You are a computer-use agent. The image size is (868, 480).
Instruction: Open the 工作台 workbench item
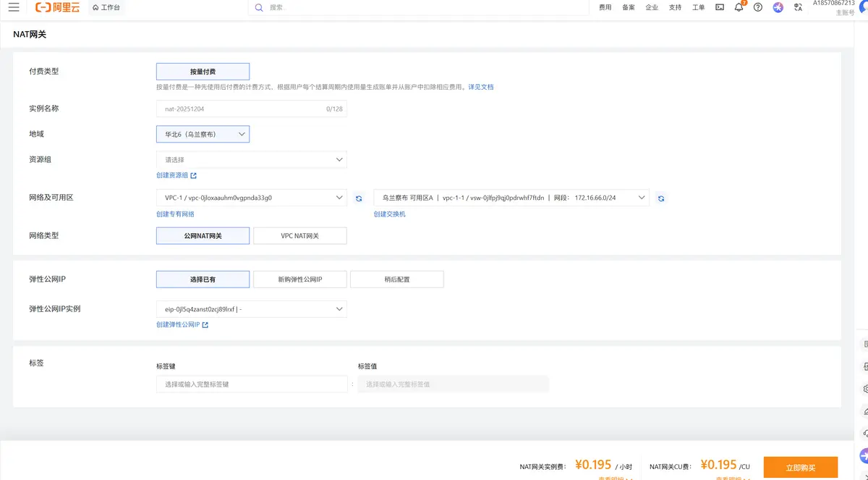tap(106, 7)
